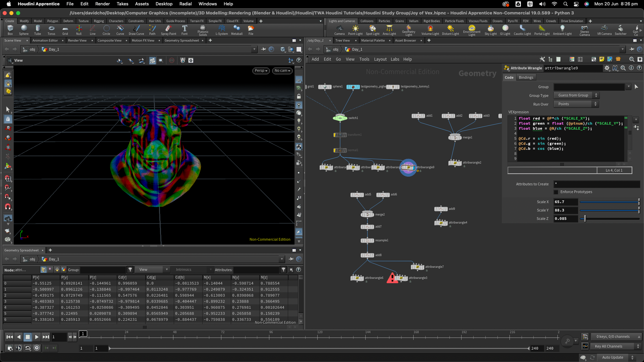
Task: Select the L-System shelf tool
Action: click(x=221, y=30)
